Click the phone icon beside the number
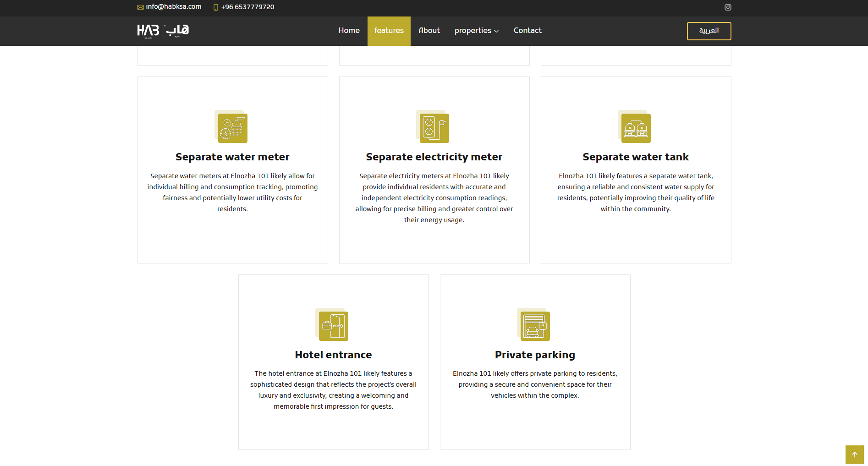Image resolution: width=868 pixels, height=466 pixels. click(x=216, y=7)
